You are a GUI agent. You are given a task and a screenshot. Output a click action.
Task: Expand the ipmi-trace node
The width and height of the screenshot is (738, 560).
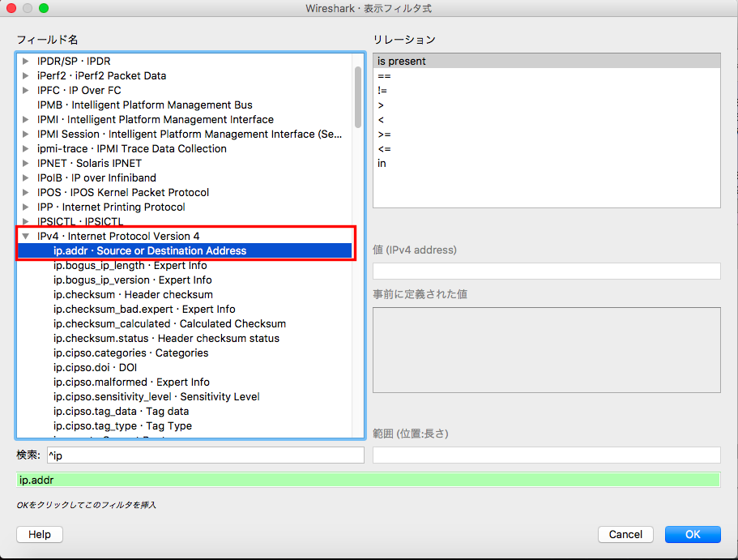pos(26,149)
